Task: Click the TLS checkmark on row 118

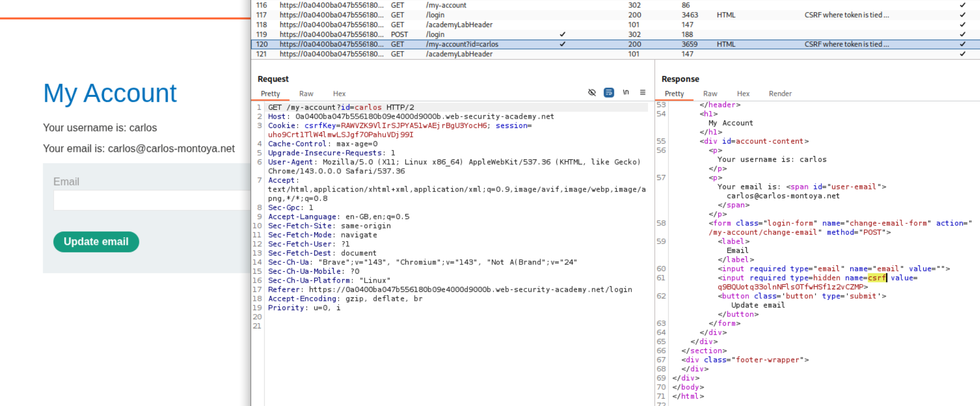Action: (x=962, y=24)
